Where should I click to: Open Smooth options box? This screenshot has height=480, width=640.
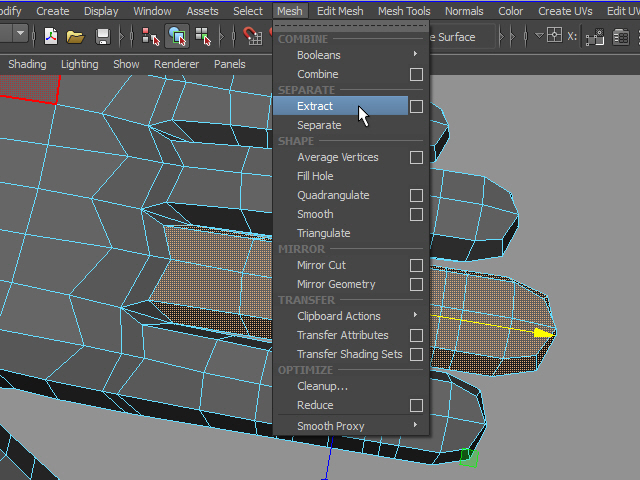416,214
